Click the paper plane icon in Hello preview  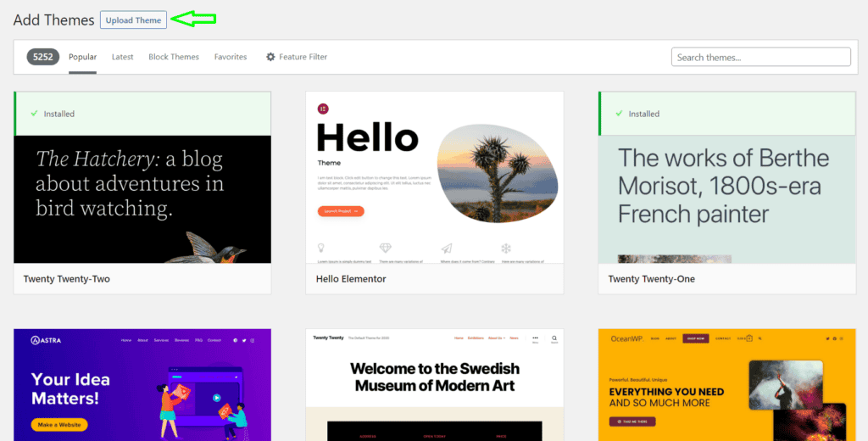(447, 248)
